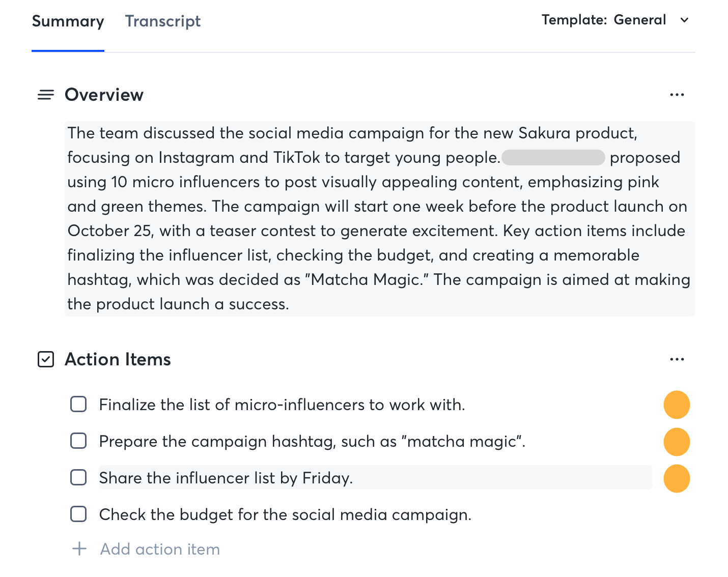Expand the Template chevron dropdown arrow
728x577 pixels.
[685, 20]
